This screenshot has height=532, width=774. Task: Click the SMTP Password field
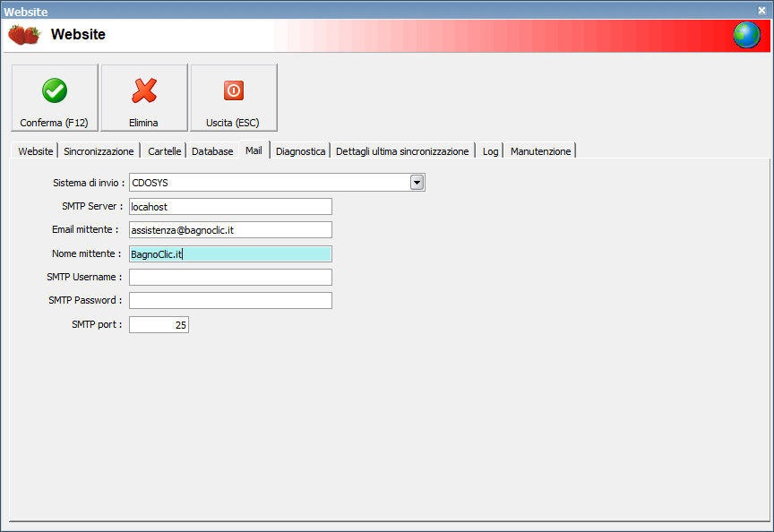click(230, 301)
